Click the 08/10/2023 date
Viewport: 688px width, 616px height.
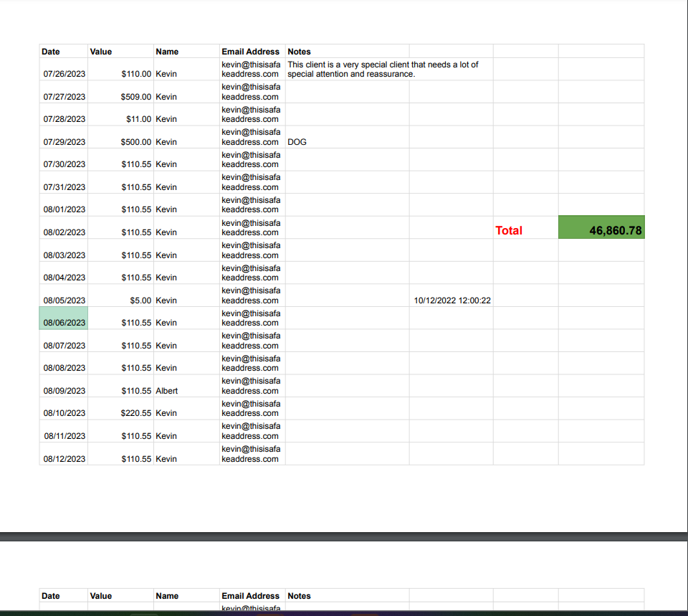[64, 413]
